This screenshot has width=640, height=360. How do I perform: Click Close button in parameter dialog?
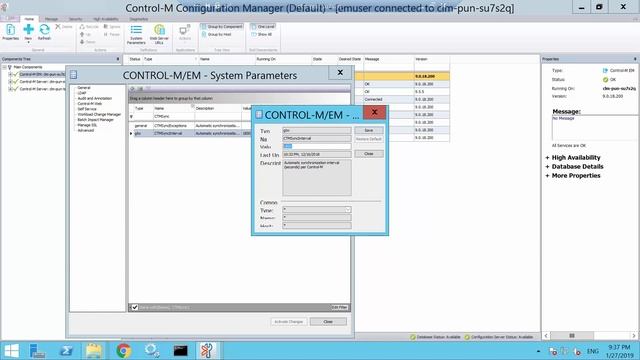tap(369, 154)
